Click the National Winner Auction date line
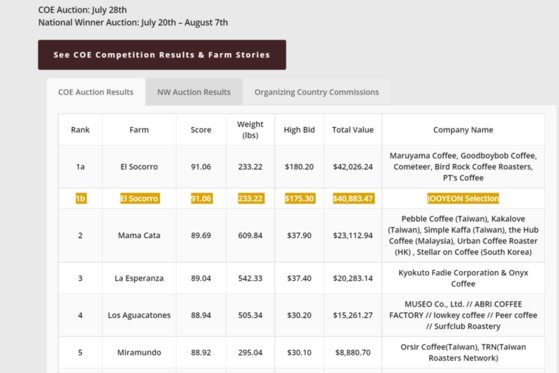Image resolution: width=559 pixels, height=373 pixels. pos(133,22)
